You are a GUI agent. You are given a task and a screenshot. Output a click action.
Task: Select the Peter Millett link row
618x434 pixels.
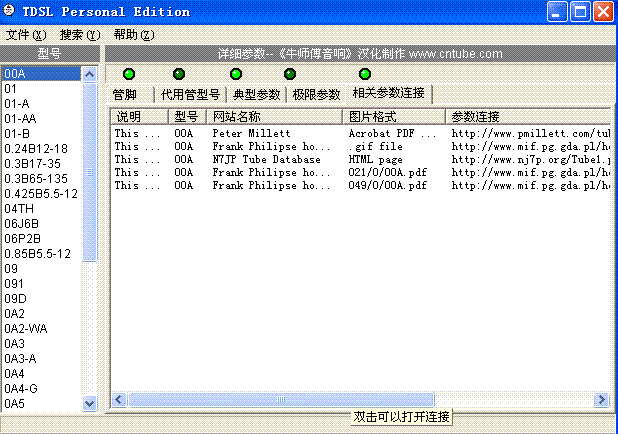250,133
